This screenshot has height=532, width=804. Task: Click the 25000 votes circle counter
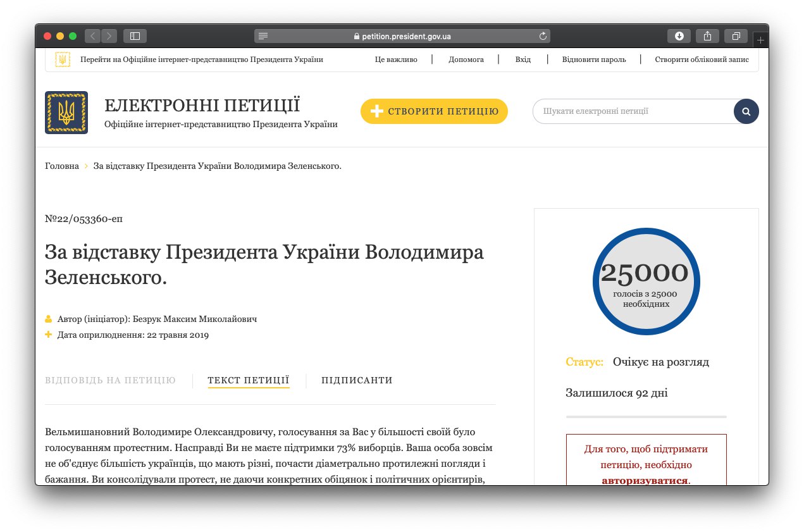click(x=646, y=281)
